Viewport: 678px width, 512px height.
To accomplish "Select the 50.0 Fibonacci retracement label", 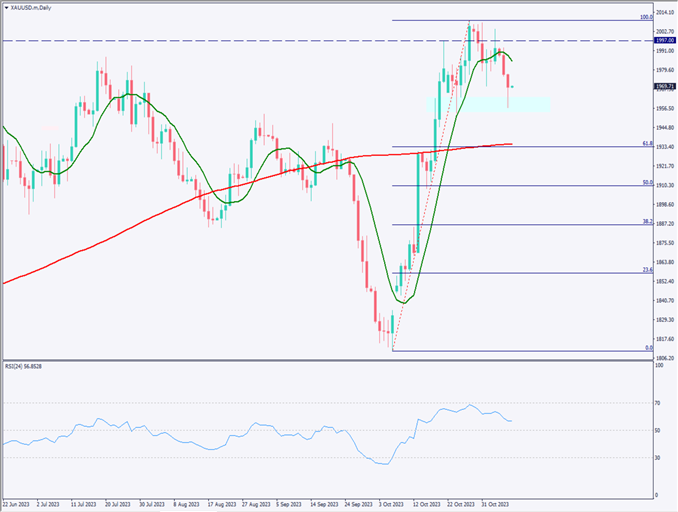I will tap(647, 183).
